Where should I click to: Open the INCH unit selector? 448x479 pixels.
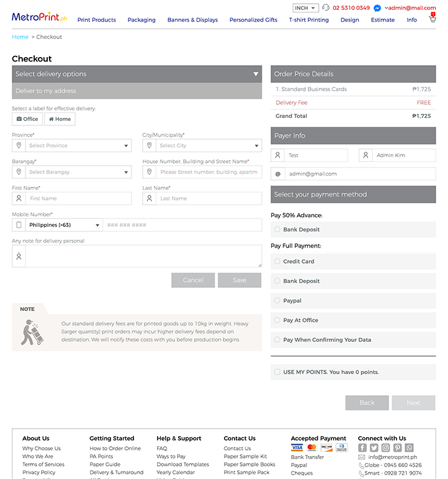(305, 8)
